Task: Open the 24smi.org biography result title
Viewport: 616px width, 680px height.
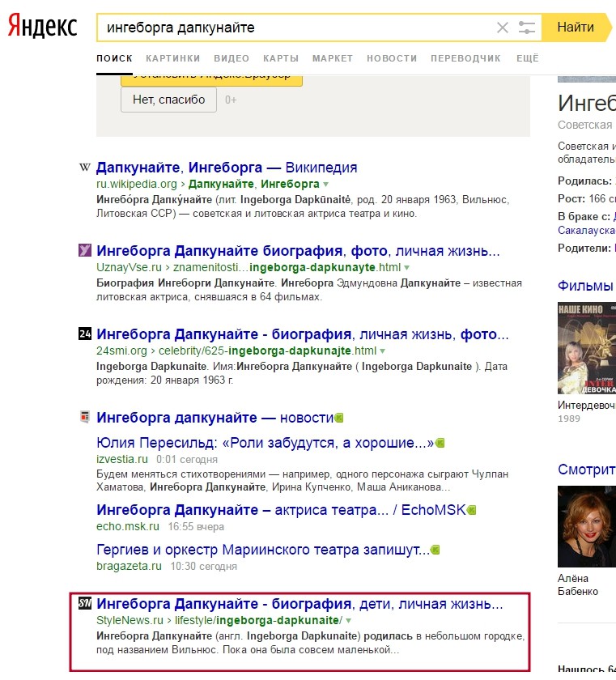Action: pyautogui.click(x=303, y=334)
